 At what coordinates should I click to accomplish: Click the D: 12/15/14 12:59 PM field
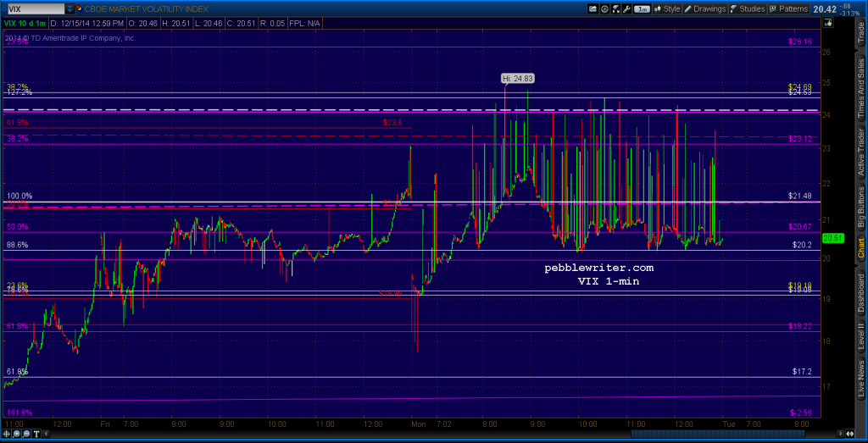click(87, 23)
